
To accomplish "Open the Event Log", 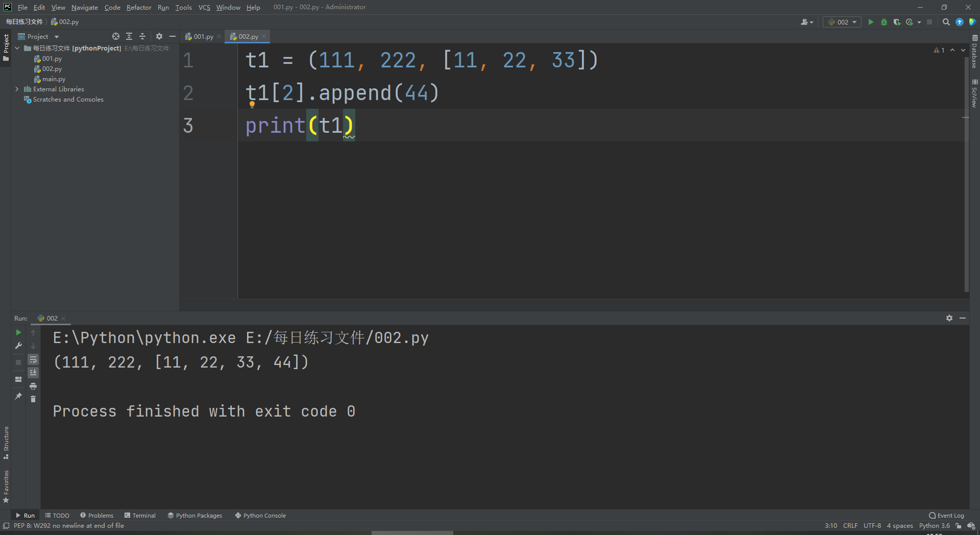I will [946, 516].
